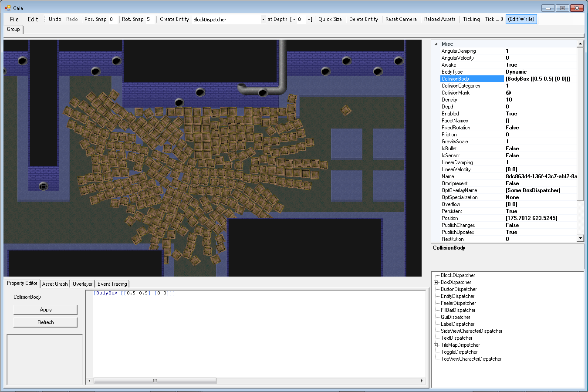588x392 pixels.
Task: Open the Event Tracing tab
Action: pos(112,284)
